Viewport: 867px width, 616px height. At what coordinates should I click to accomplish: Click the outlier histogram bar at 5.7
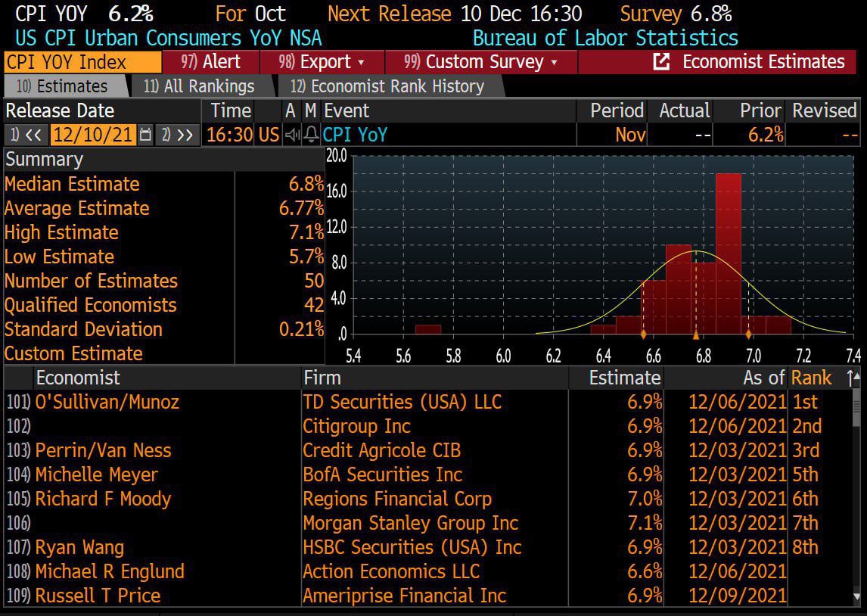tap(428, 329)
